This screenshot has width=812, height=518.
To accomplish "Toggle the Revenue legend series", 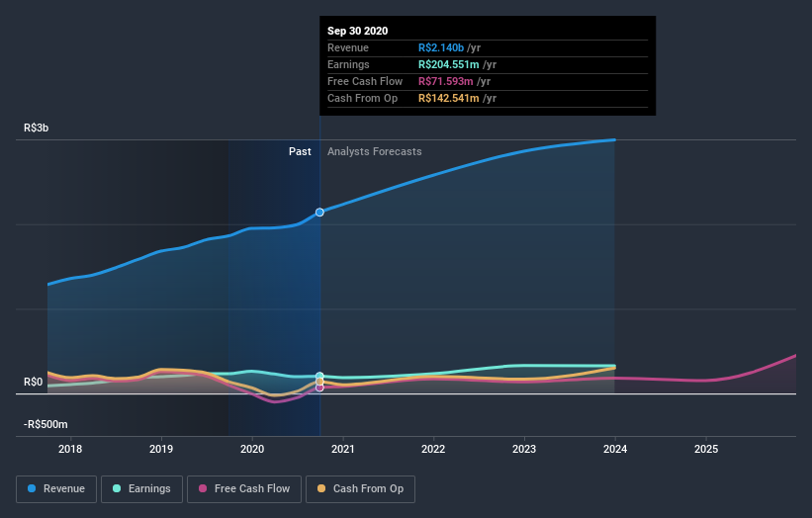I will click(56, 489).
